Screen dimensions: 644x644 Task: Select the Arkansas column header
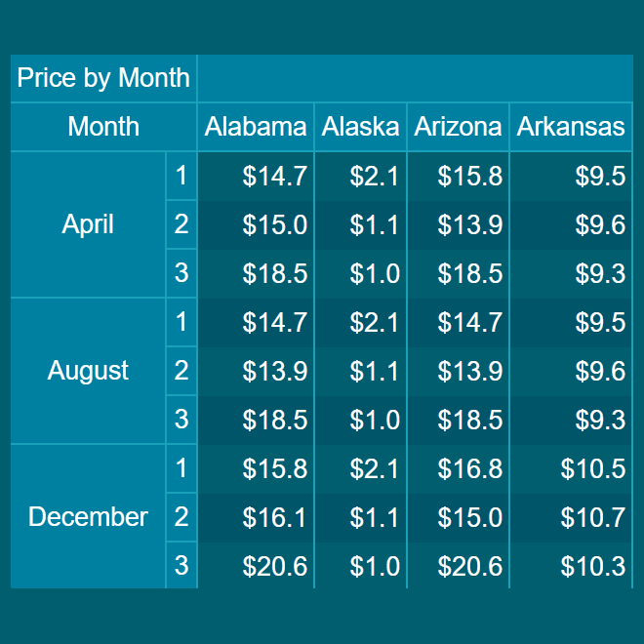[x=571, y=127]
